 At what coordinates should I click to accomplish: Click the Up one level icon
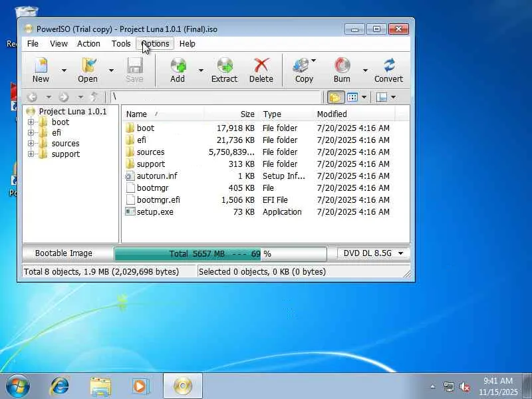[94, 97]
